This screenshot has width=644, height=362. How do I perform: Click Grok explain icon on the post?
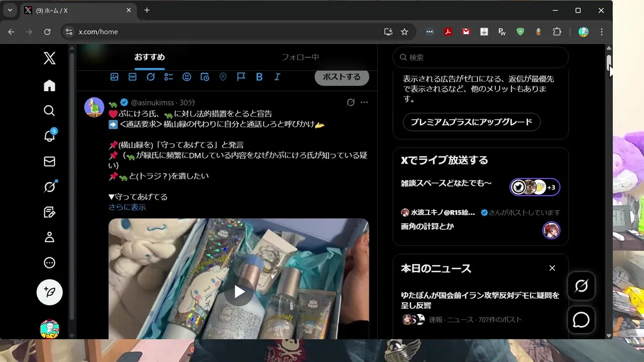coord(351,103)
